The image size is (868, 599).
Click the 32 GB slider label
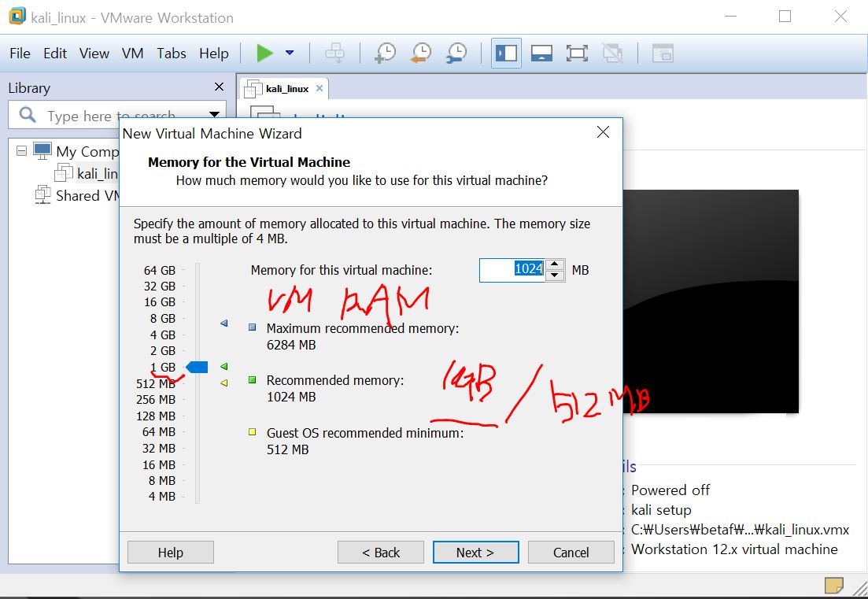click(x=160, y=287)
